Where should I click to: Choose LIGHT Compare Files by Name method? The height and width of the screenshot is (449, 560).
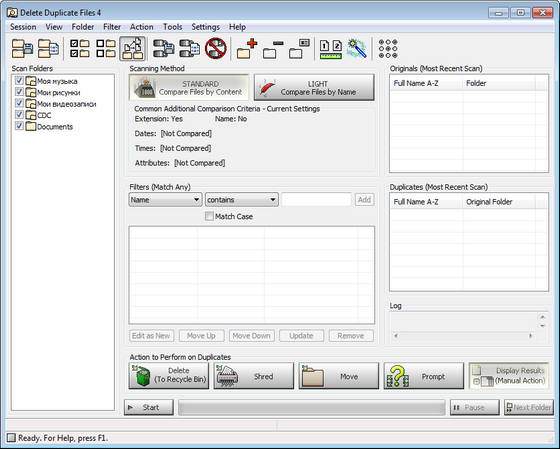314,88
